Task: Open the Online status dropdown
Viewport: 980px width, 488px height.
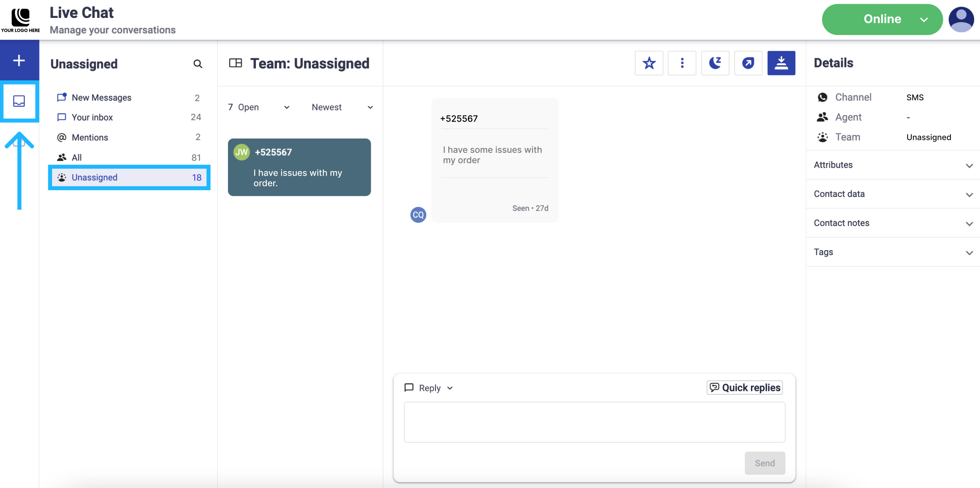Action: coord(882,19)
